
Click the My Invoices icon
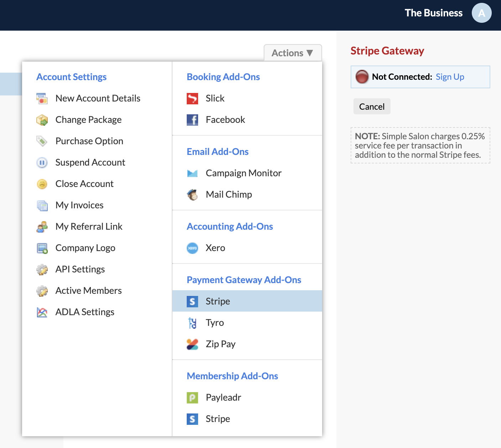pyautogui.click(x=42, y=205)
